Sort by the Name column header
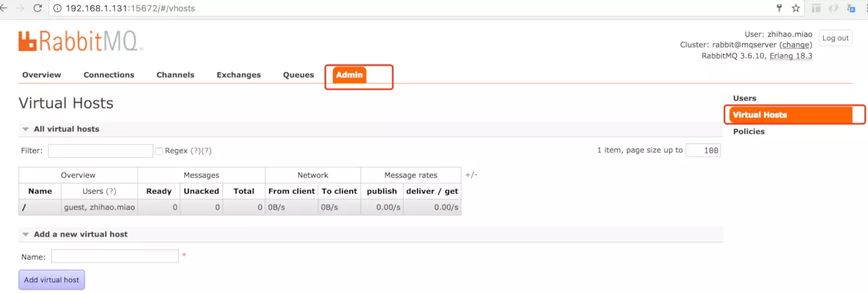868x293 pixels. tap(40, 191)
